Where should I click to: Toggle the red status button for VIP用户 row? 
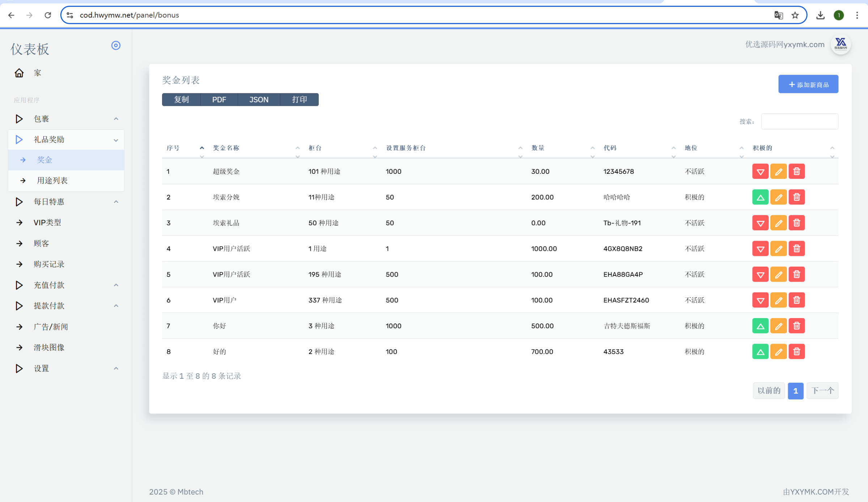pos(760,300)
